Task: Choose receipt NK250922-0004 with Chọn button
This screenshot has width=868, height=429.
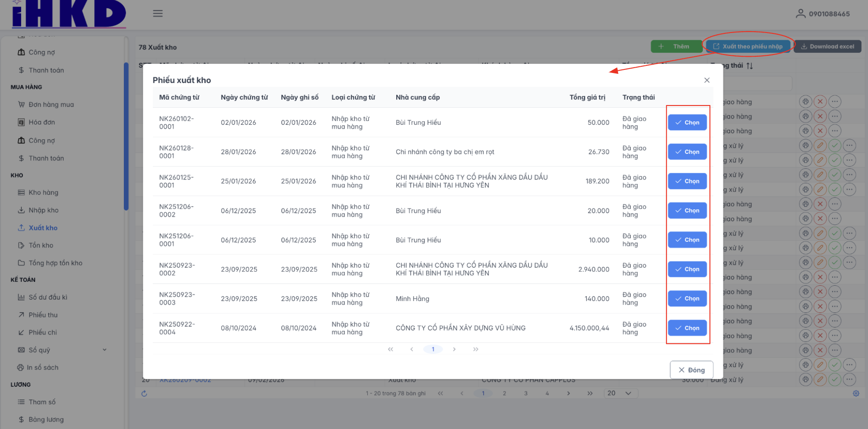Action: point(687,328)
